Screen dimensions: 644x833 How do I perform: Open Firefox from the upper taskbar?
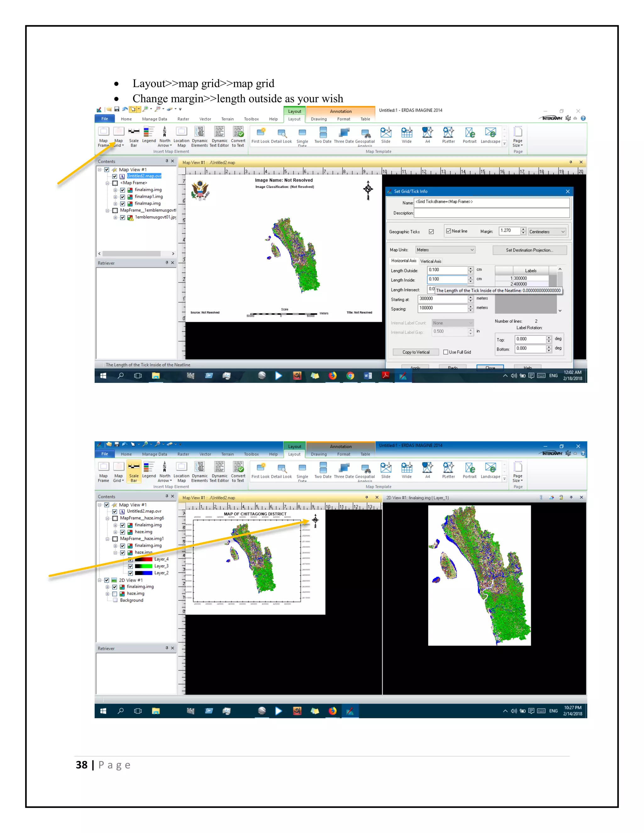333,376
